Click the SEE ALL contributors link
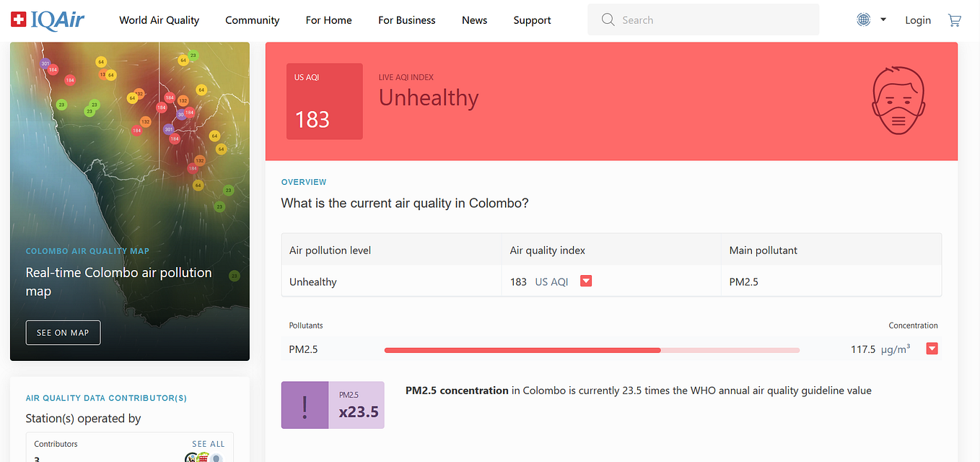 click(x=209, y=444)
